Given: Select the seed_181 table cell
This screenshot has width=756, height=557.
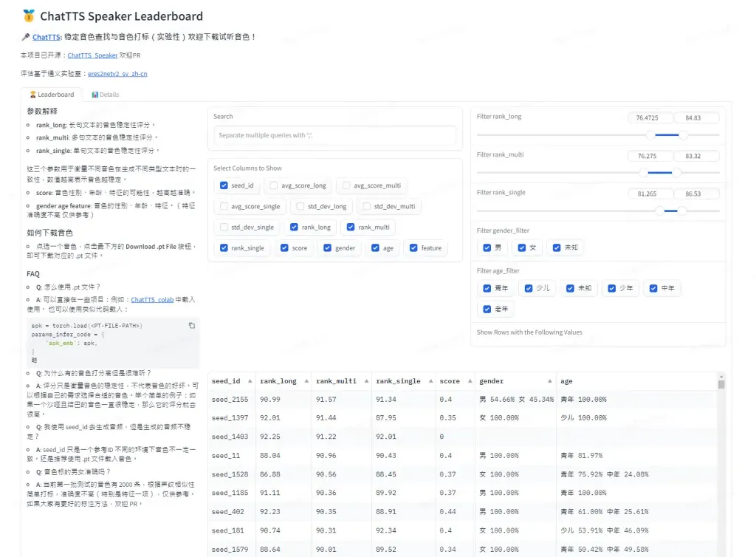Looking at the screenshot, I should coord(231,530).
